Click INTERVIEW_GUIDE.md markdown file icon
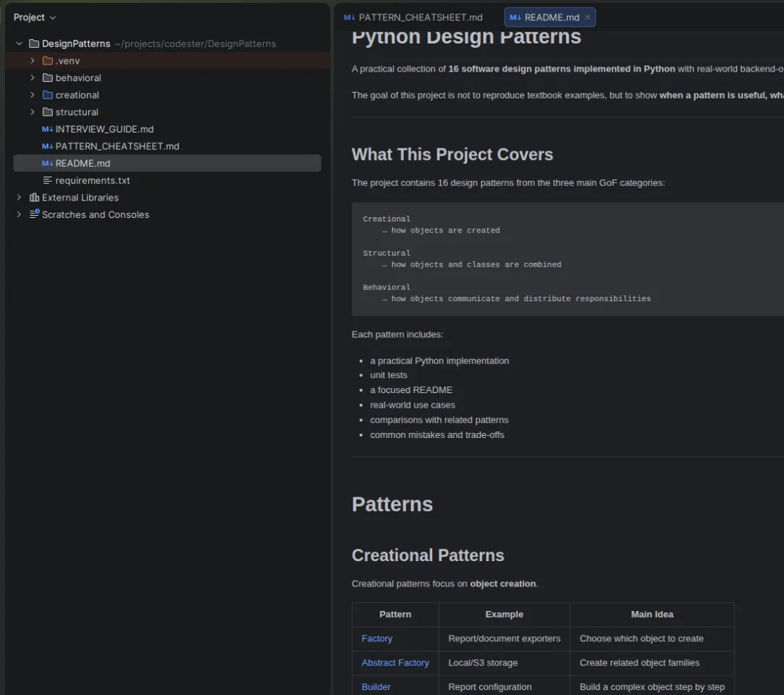This screenshot has width=784, height=695. coord(48,129)
